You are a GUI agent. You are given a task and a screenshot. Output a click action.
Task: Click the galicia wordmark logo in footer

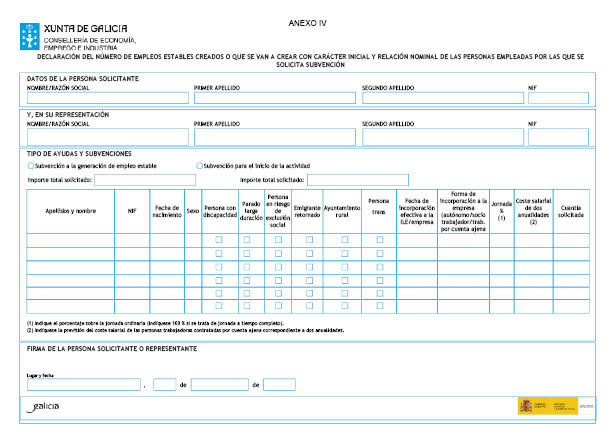pos(44,407)
